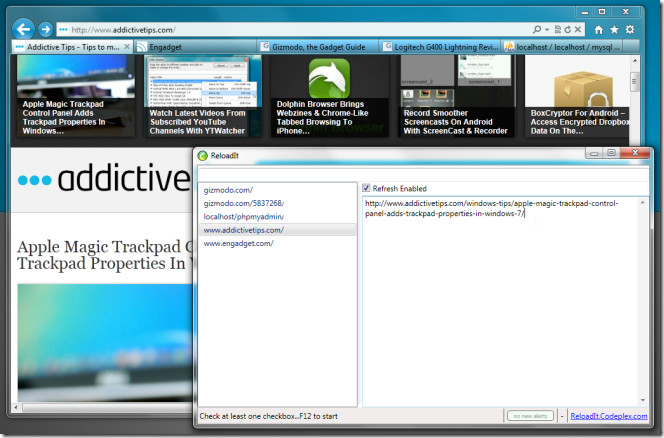Minimize the ReloadIt window
The width and height of the screenshot is (664, 438).
pos(594,153)
